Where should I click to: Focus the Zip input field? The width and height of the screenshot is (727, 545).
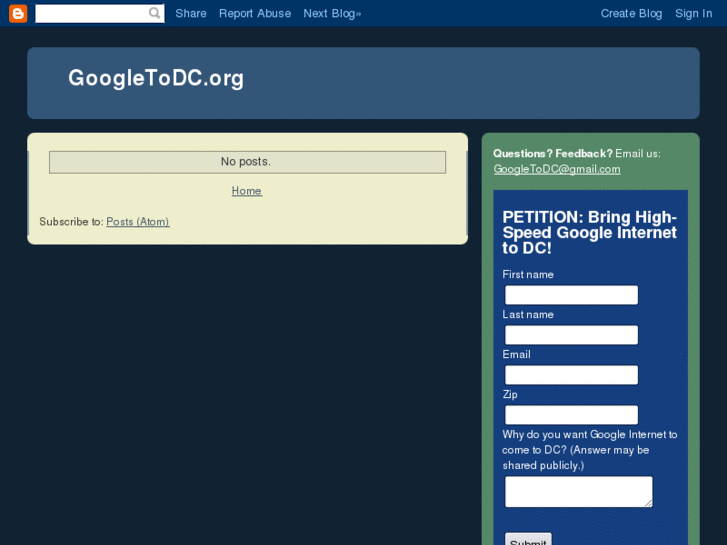[x=571, y=415]
